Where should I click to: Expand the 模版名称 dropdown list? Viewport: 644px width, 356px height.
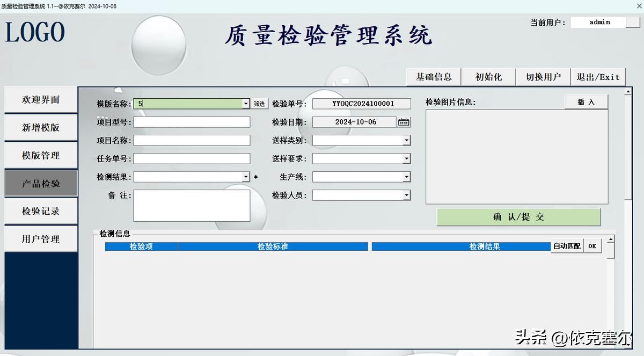(x=246, y=104)
